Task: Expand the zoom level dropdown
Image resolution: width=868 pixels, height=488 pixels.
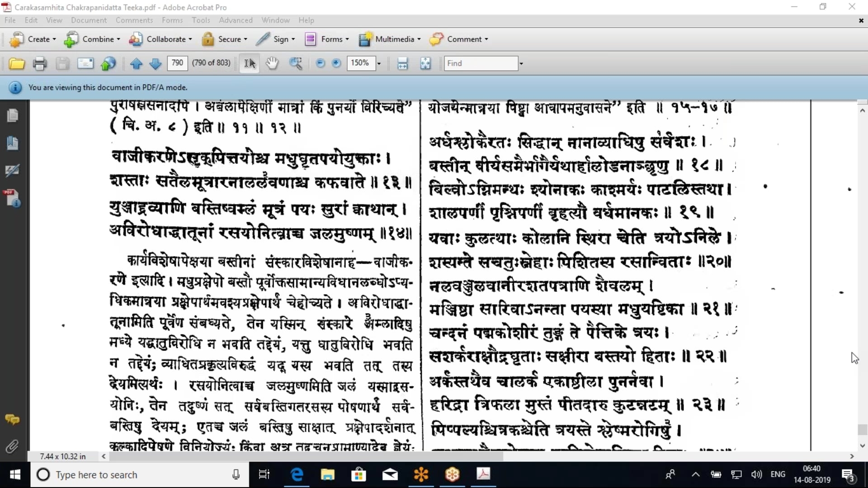Action: (x=379, y=63)
